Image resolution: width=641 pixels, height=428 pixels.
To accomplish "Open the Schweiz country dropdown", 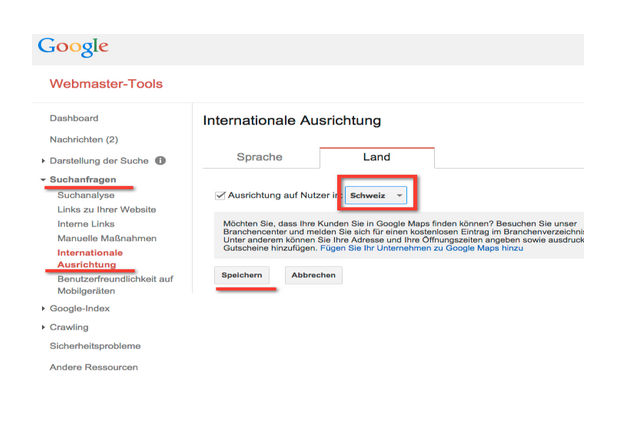I will pos(376,195).
